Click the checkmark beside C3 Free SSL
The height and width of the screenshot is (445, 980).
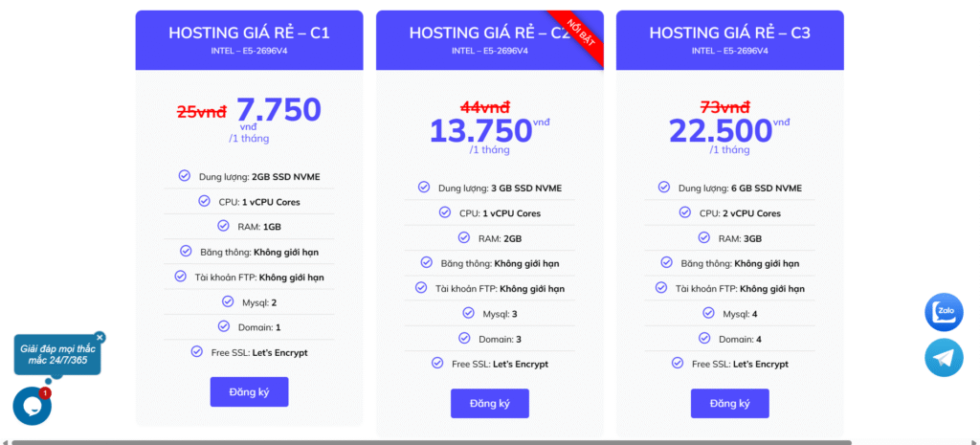tap(677, 363)
